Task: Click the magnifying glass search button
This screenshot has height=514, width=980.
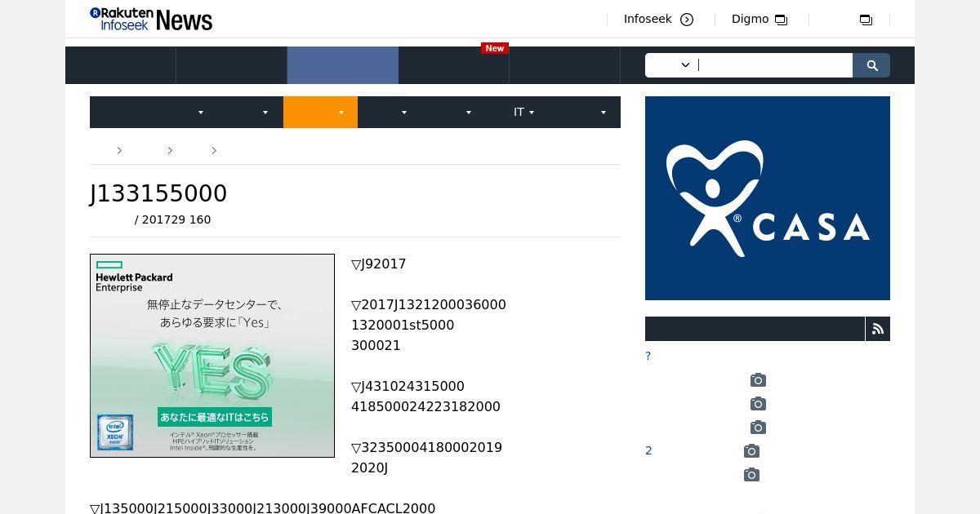Action: pyautogui.click(x=871, y=65)
